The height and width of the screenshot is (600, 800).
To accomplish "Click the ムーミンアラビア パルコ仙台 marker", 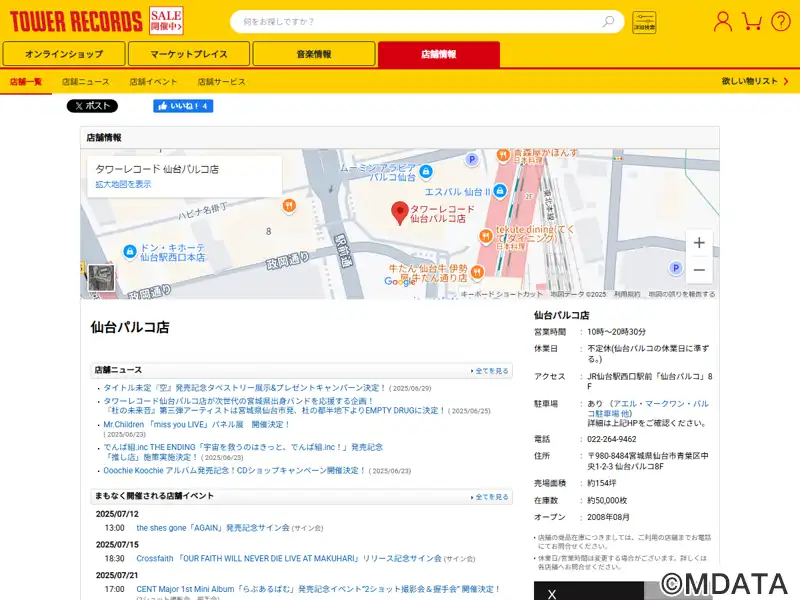I will [426, 172].
